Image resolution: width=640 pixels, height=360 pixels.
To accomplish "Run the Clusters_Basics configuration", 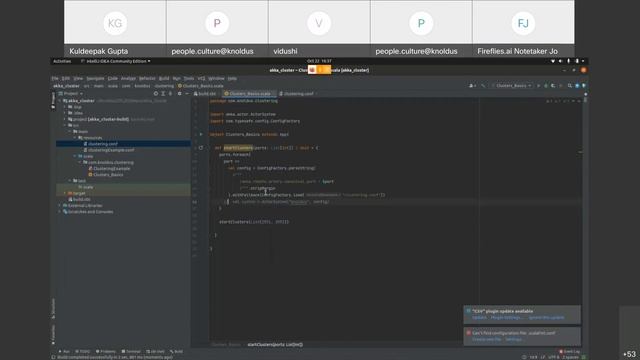I will point(538,86).
